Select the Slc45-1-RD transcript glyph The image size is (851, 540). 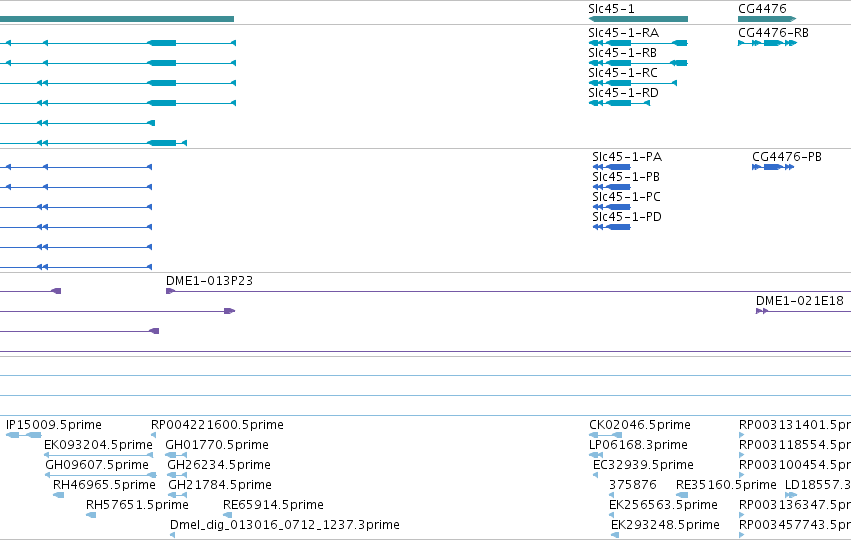coord(619,103)
